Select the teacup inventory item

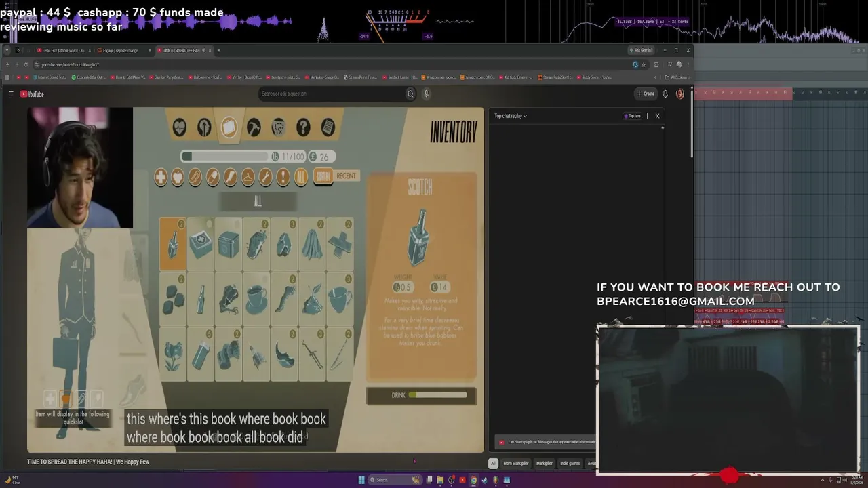coord(256,299)
